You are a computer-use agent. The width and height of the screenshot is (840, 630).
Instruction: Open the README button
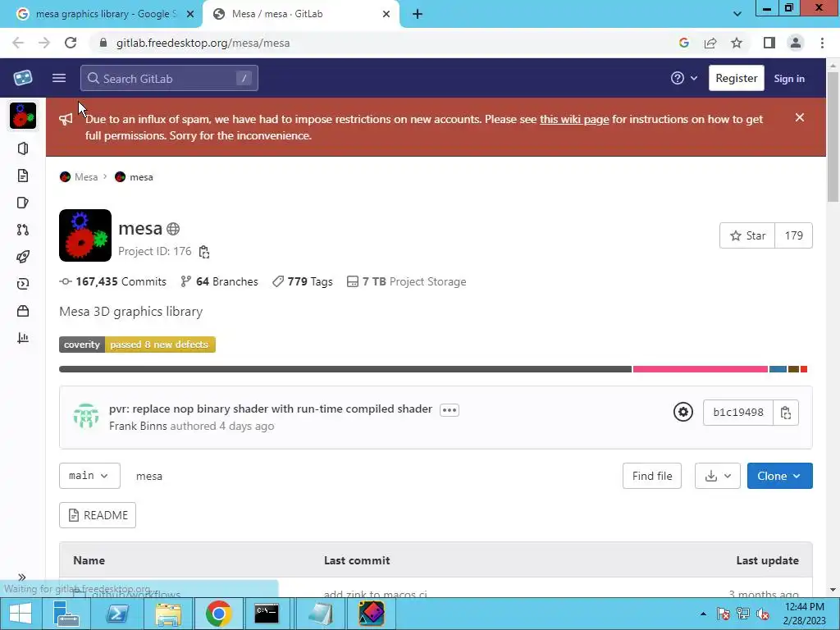98,515
